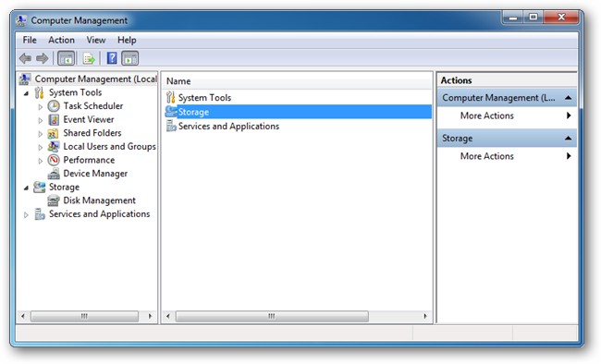Click System Tools icon in center list
The width and height of the screenshot is (601, 364).
pyautogui.click(x=170, y=97)
